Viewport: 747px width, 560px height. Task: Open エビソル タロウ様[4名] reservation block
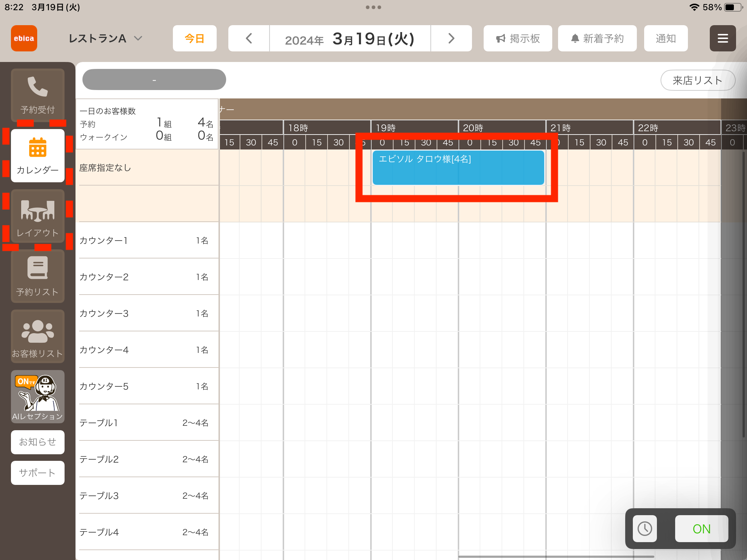[458, 168]
